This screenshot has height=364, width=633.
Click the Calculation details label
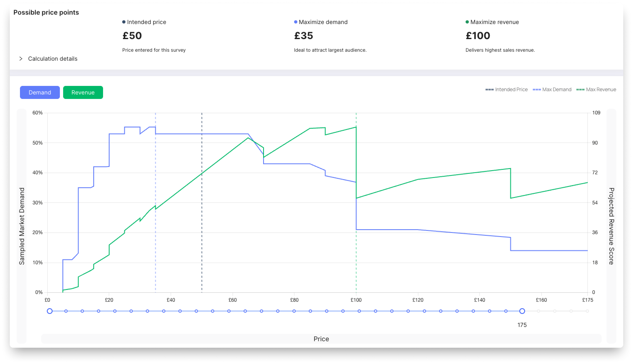click(x=53, y=58)
